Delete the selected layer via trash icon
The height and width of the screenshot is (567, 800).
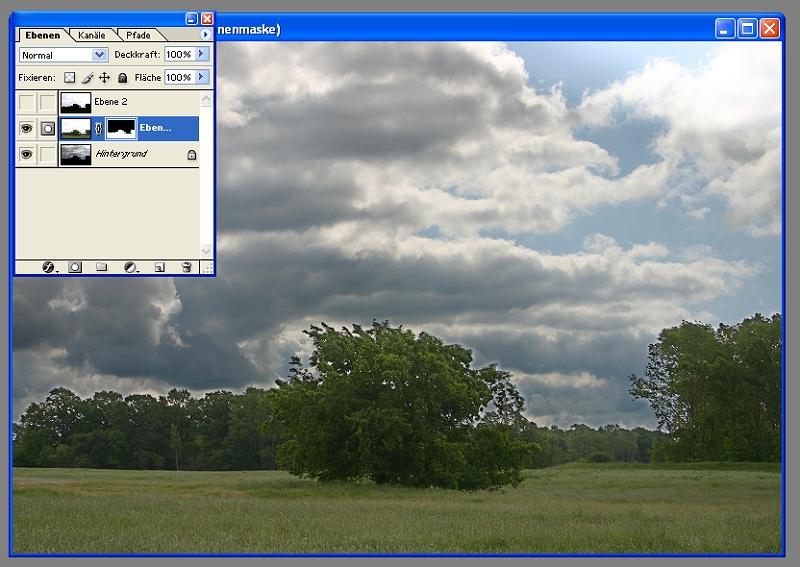[187, 267]
